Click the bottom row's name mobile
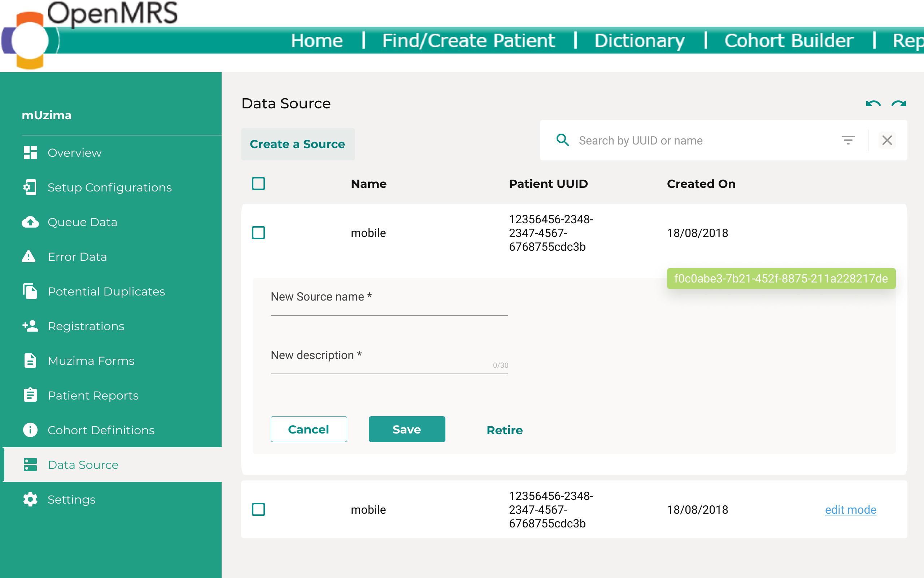 point(368,510)
